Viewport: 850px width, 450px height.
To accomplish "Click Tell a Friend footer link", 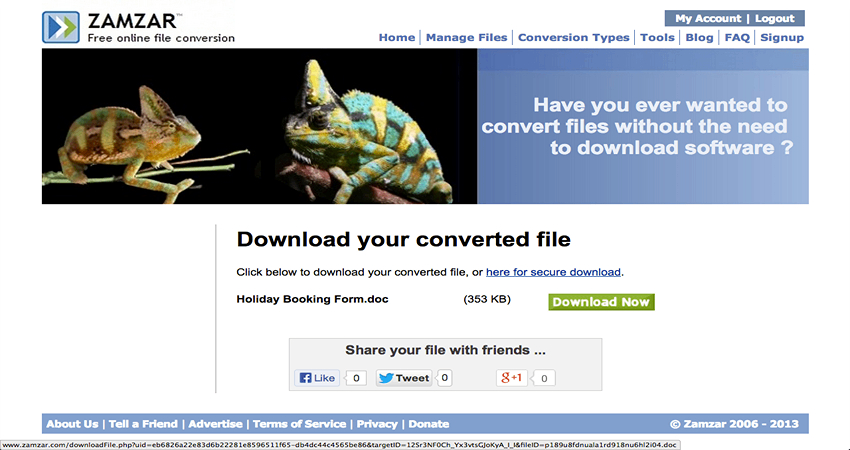I will 143,424.
